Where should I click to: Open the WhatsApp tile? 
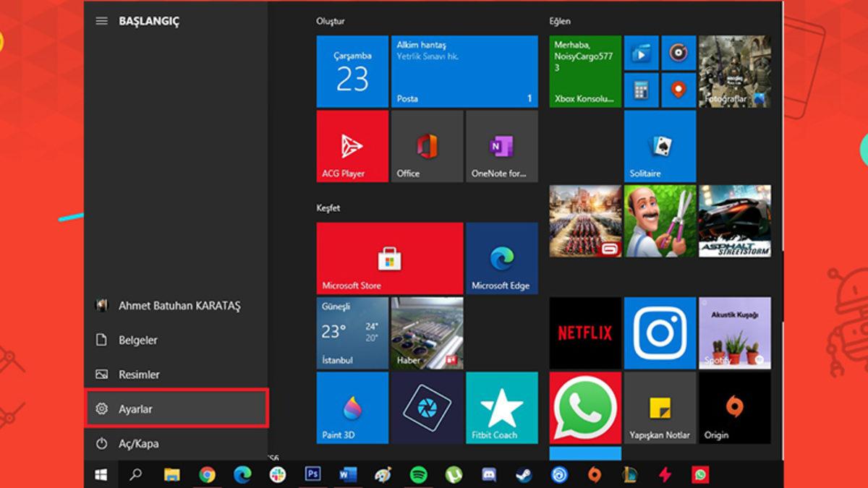[x=584, y=408]
